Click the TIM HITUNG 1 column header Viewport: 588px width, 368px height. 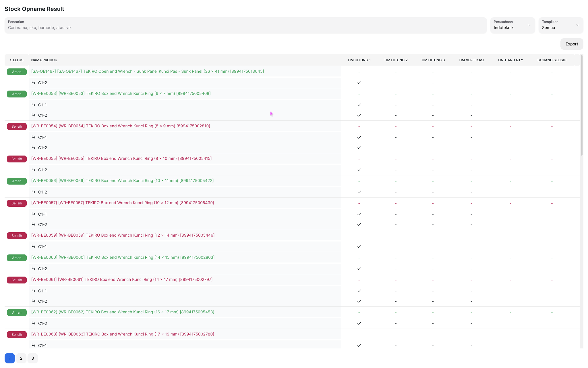point(359,60)
